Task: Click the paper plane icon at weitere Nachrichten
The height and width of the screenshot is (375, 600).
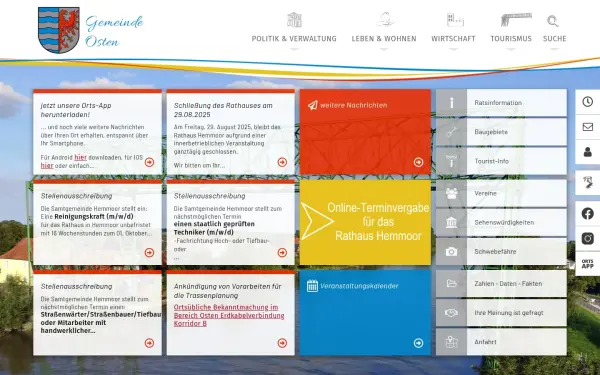Action: [313, 105]
